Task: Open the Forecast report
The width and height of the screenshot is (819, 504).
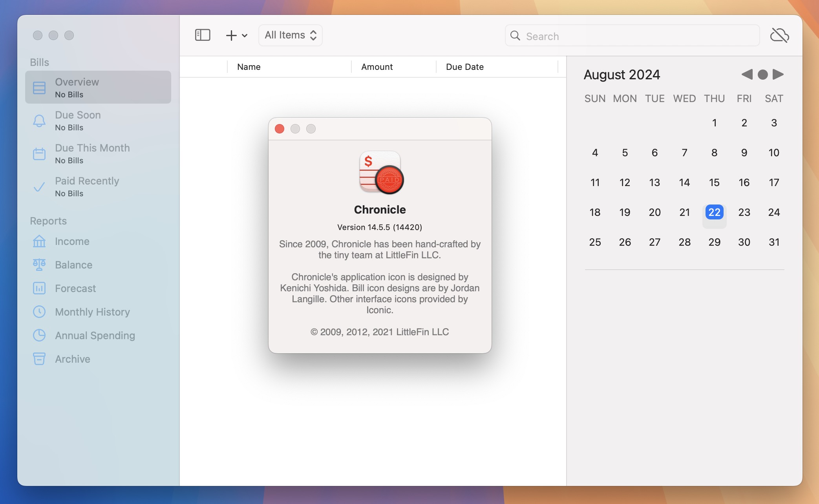Action: pyautogui.click(x=98, y=289)
